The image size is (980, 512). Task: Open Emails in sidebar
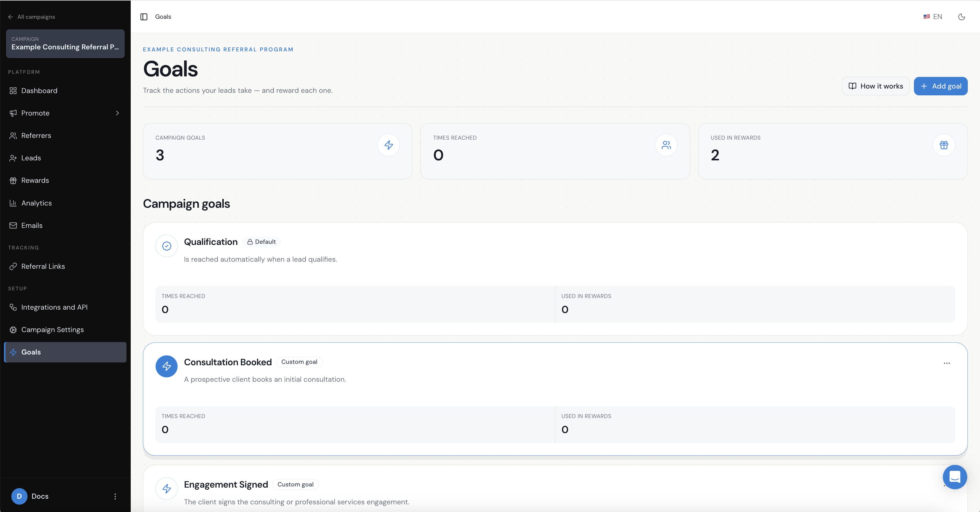(65, 225)
